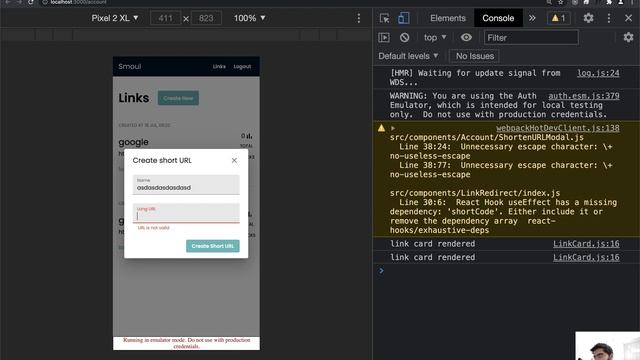The height and width of the screenshot is (360, 640).
Task: Click the bar chart stats icon
Action: tap(249, 136)
